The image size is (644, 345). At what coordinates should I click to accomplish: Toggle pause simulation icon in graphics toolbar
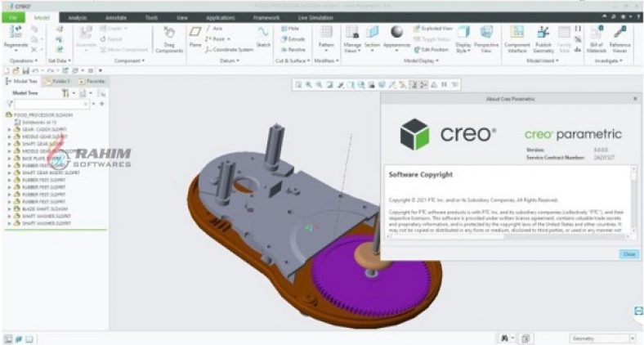point(444,84)
